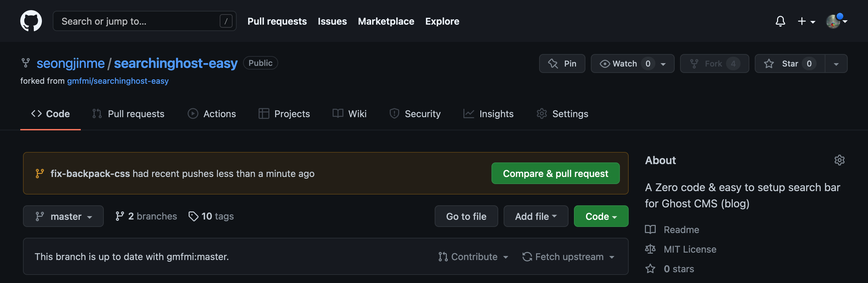The image size is (868, 283).
Task: Open the notifications bell
Action: coord(780,21)
